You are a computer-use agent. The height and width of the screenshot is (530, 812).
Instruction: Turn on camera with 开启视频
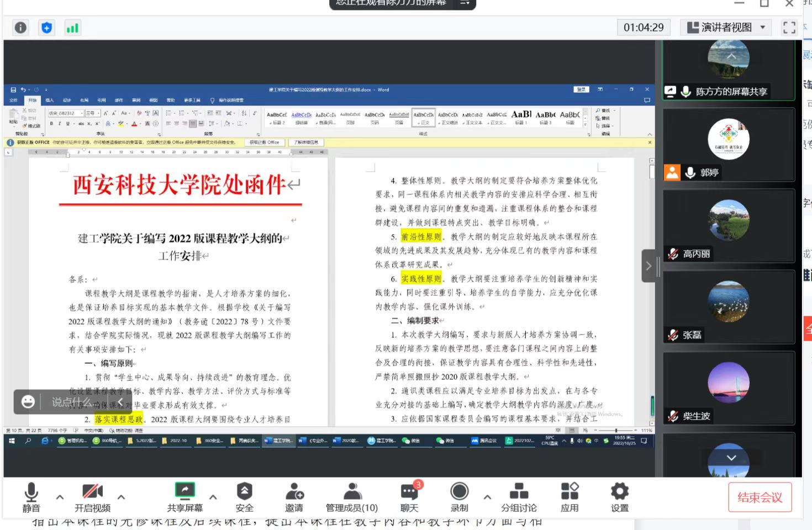pyautogui.click(x=92, y=497)
